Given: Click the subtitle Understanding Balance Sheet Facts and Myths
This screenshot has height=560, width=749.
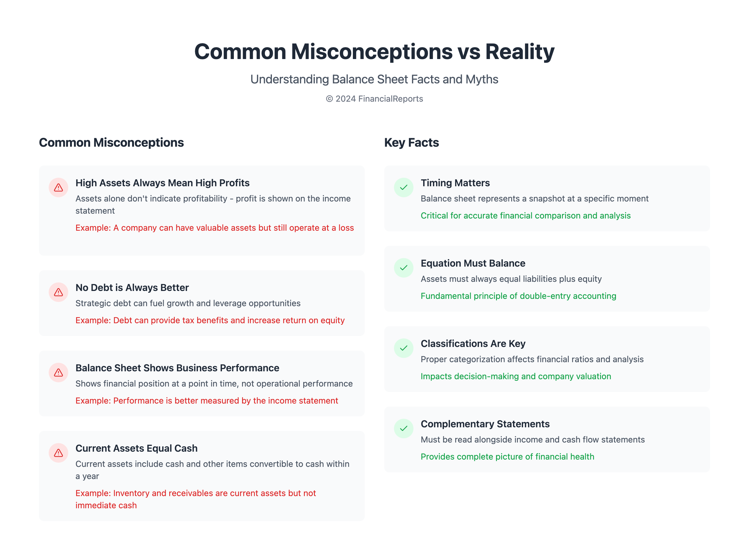Looking at the screenshot, I should (x=374, y=79).
